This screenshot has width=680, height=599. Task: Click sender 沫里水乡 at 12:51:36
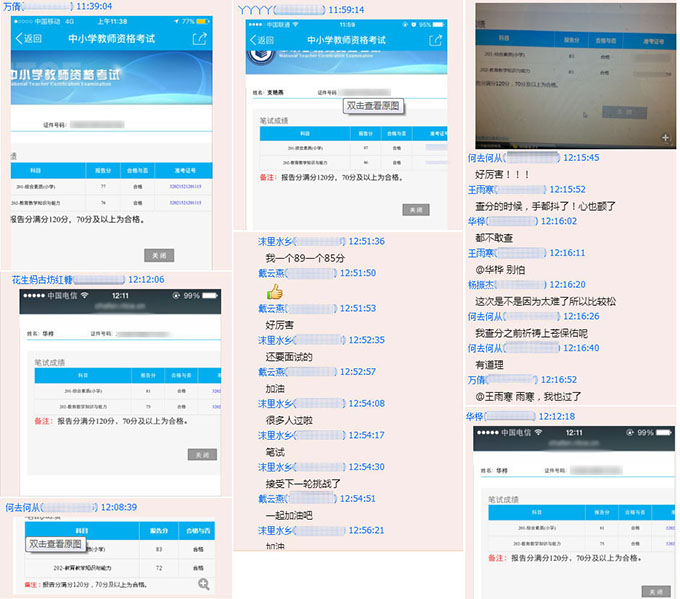tap(275, 242)
